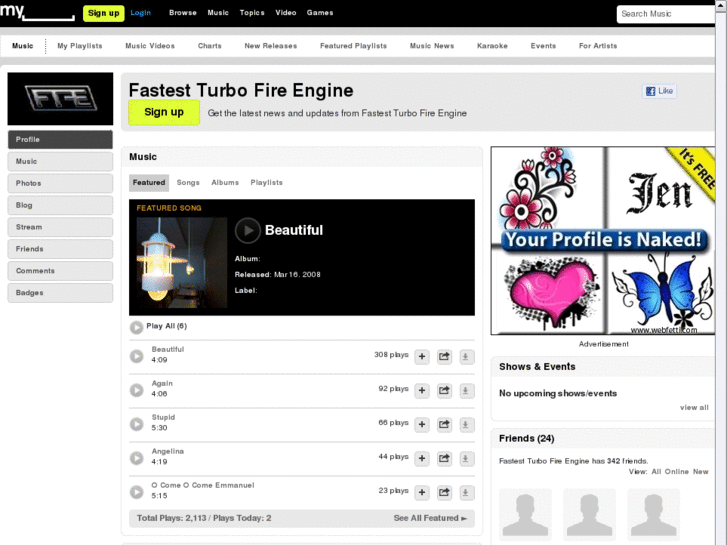The height and width of the screenshot is (545, 727).
Task: Play the song Angelina
Action: [x=136, y=458]
